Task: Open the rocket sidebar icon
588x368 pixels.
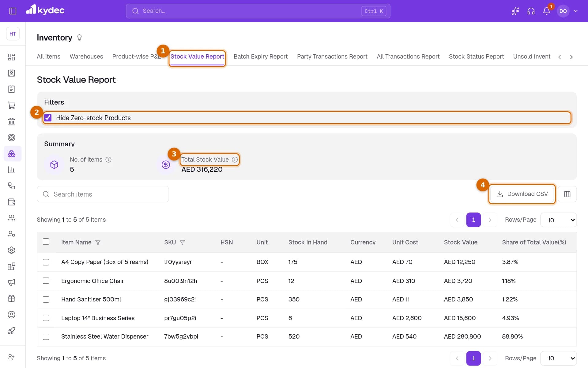Action: pyautogui.click(x=11, y=331)
